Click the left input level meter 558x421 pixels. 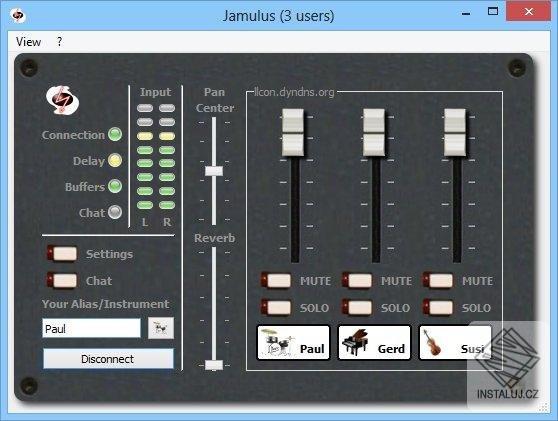click(145, 157)
